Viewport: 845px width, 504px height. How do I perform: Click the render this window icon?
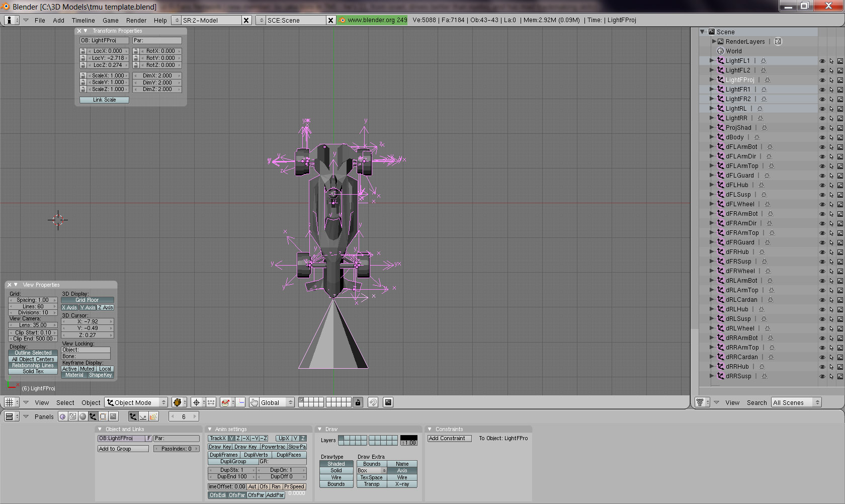point(388,402)
